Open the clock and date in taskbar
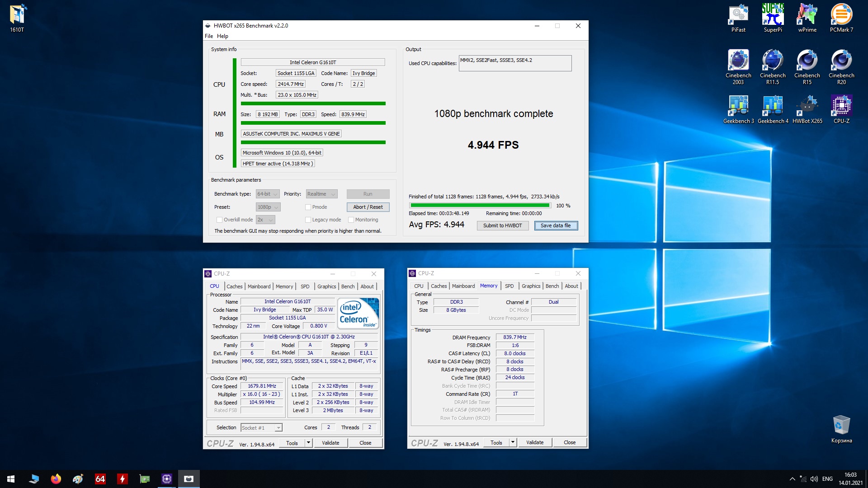This screenshot has width=868, height=488. click(850, 479)
